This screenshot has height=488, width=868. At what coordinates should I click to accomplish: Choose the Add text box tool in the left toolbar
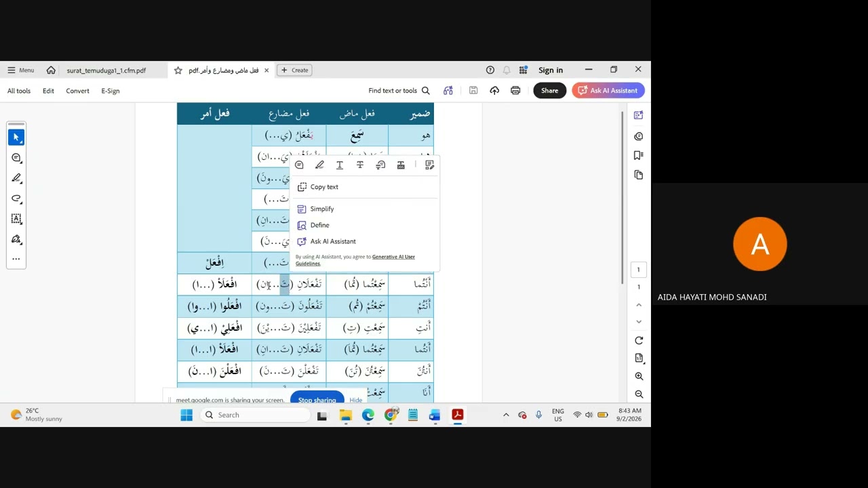pyautogui.click(x=16, y=219)
